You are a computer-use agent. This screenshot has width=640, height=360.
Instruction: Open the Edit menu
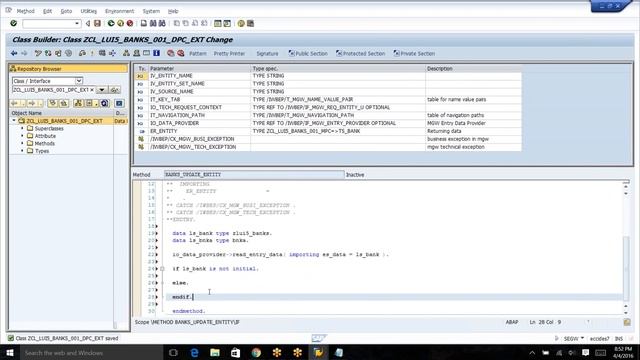(x=47, y=11)
